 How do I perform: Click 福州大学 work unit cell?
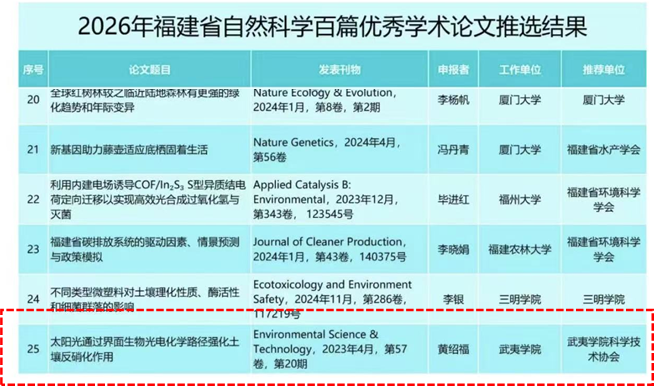pyautogui.click(x=520, y=199)
